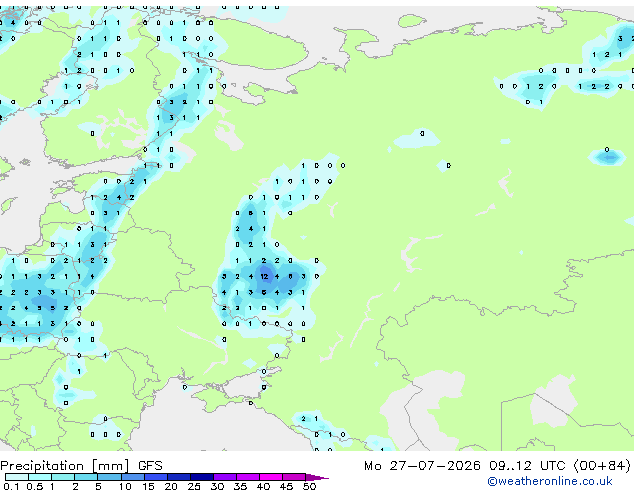
Task: Pick the 10–15 mm legend color swatch
Action: pos(133,477)
